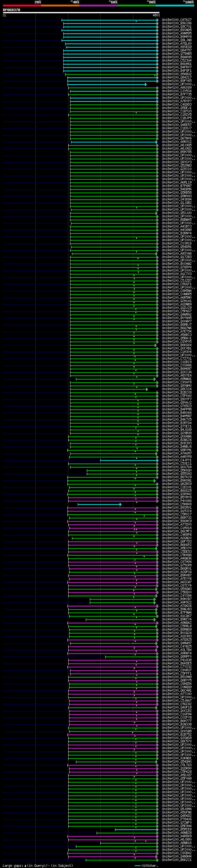Click hit label UniRef100_C4Q9D3
Image resolution: width=197 pixels, height=868 pixels.
pos(177,105)
